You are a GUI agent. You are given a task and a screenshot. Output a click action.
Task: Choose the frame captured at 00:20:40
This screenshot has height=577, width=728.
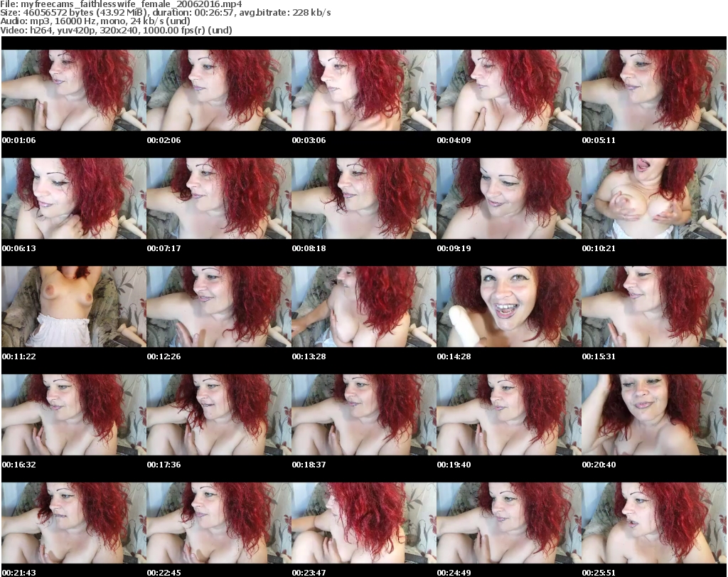pos(654,415)
